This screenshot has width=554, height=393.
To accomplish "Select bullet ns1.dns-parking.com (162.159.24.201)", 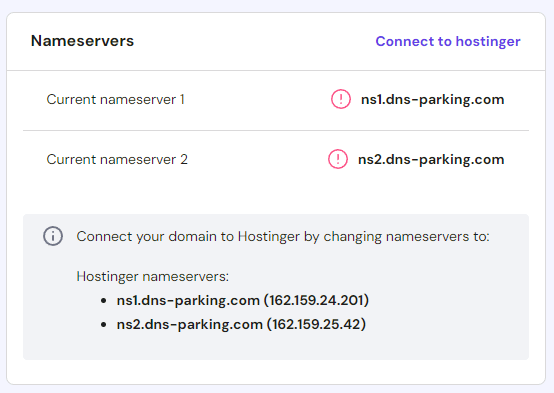I will [x=243, y=300].
